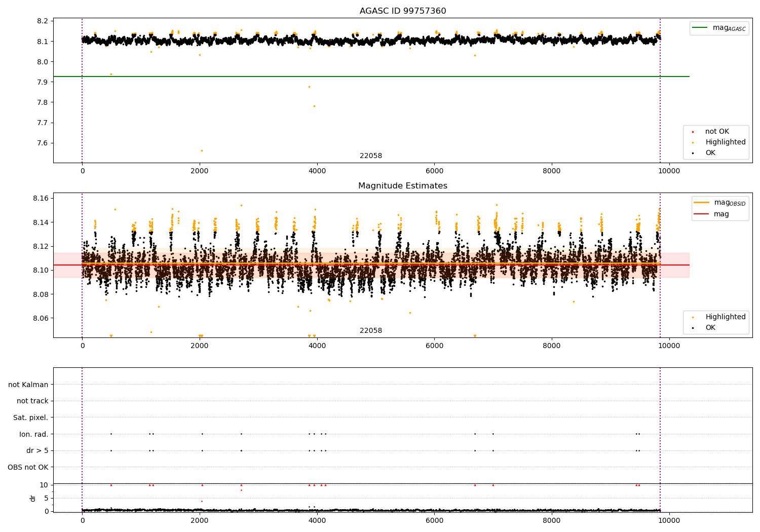
Task: Click the '22058' annotation in top plot
Action: [371, 156]
